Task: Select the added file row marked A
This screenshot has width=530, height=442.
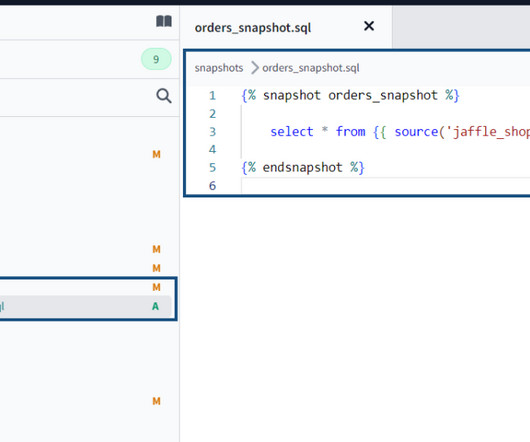Action: coord(86,306)
